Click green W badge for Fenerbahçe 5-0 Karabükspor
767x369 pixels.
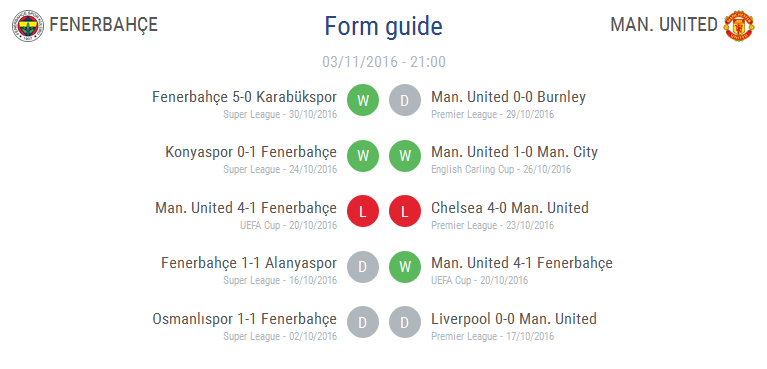tap(363, 100)
